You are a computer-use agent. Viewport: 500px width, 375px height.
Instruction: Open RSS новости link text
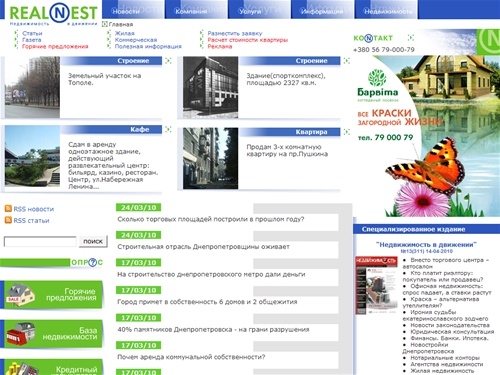(34, 209)
